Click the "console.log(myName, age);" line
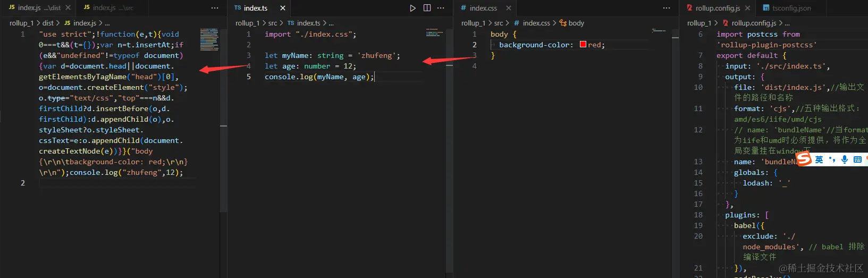Image resolution: width=868 pixels, height=278 pixels. coord(319,77)
